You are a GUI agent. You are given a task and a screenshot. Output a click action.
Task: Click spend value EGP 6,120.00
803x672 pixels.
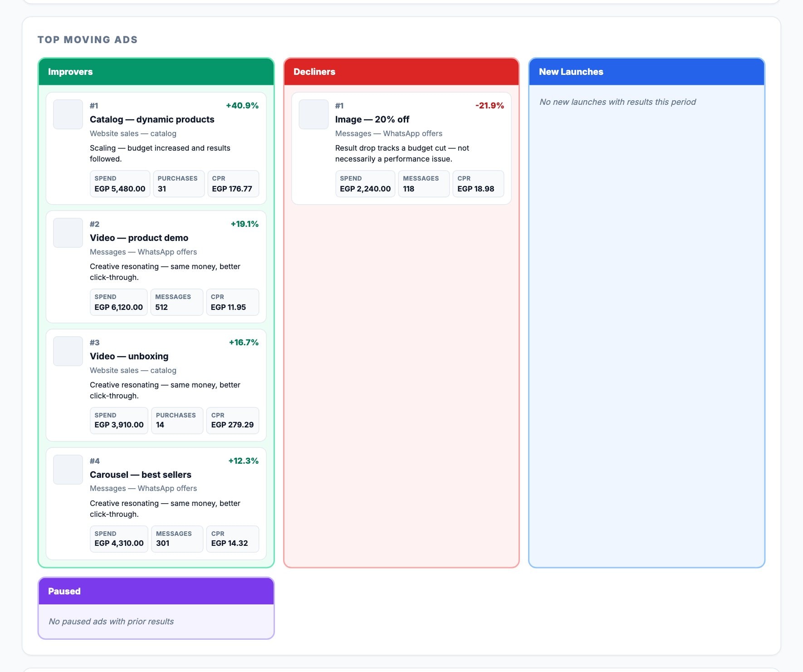(118, 307)
